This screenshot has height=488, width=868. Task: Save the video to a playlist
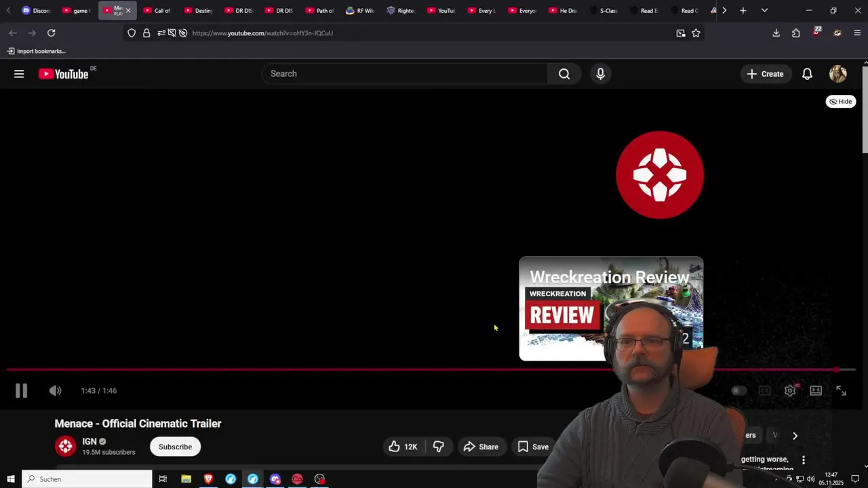click(x=533, y=447)
